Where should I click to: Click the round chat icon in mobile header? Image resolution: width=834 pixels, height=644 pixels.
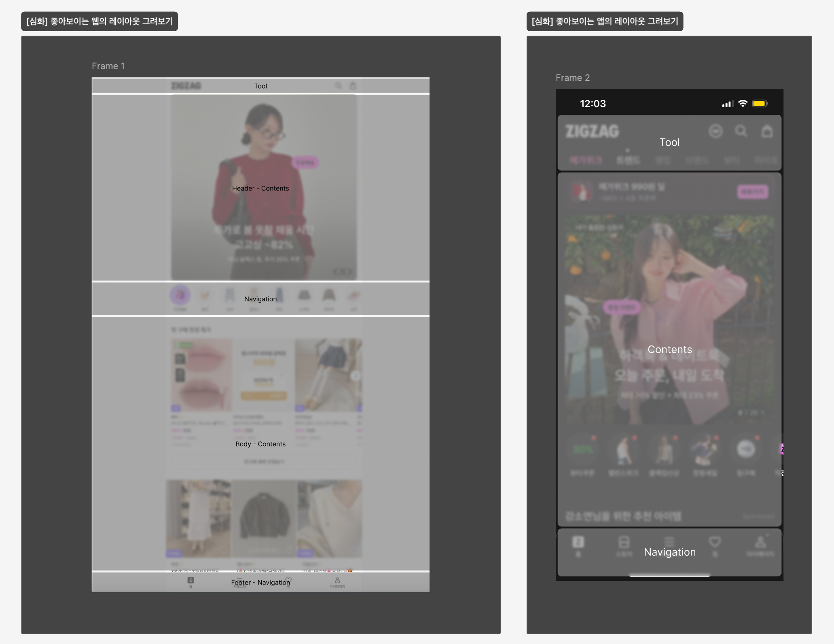[x=715, y=131]
